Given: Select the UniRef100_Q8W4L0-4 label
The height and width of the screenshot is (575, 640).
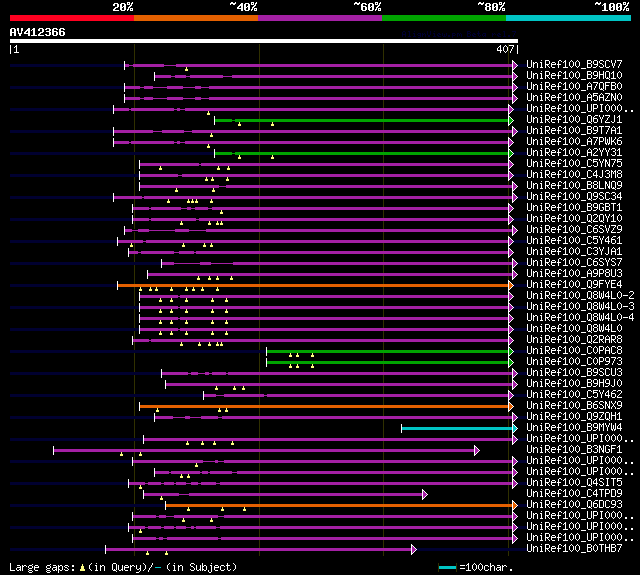Looking at the screenshot, I should [580, 317].
